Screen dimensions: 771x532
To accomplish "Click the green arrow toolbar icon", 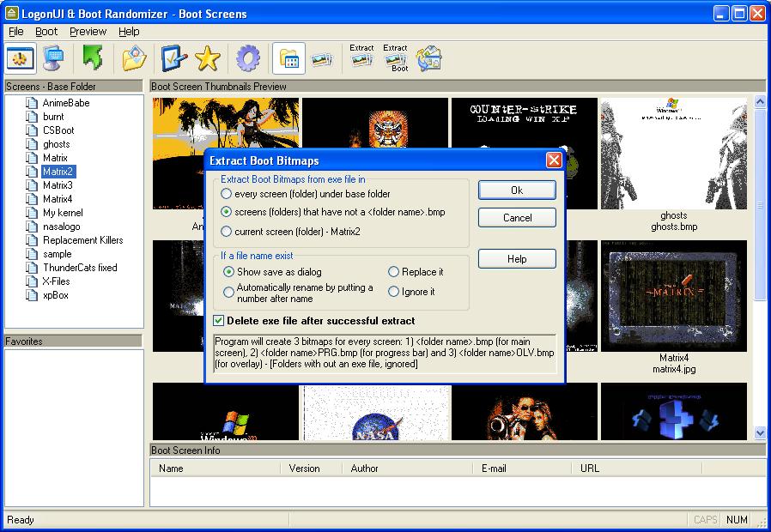I will coord(93,58).
